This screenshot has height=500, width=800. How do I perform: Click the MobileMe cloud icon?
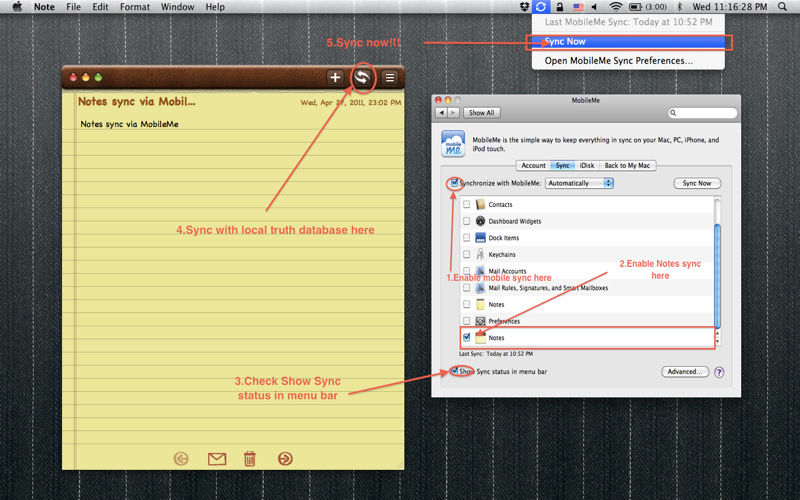click(453, 143)
